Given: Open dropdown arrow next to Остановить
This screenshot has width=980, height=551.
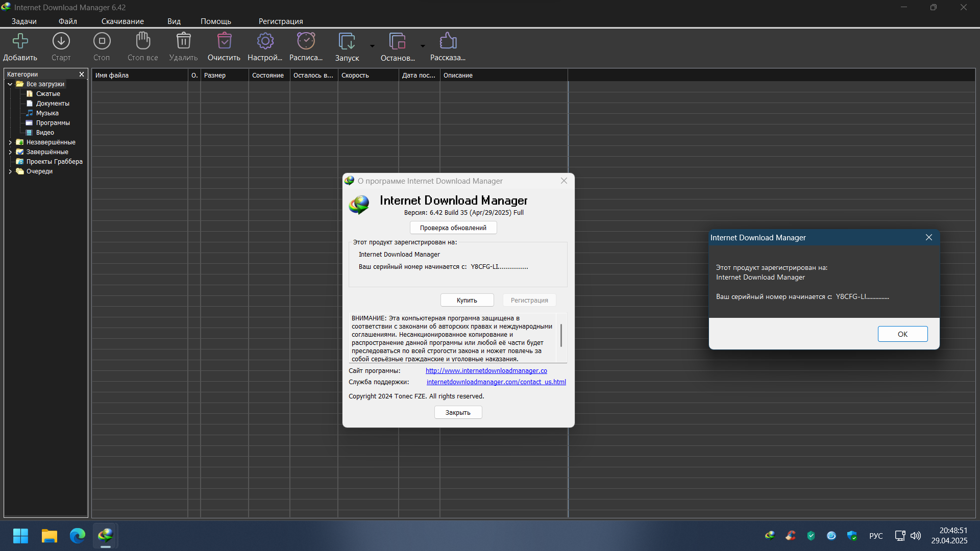Looking at the screenshot, I should tap(423, 46).
